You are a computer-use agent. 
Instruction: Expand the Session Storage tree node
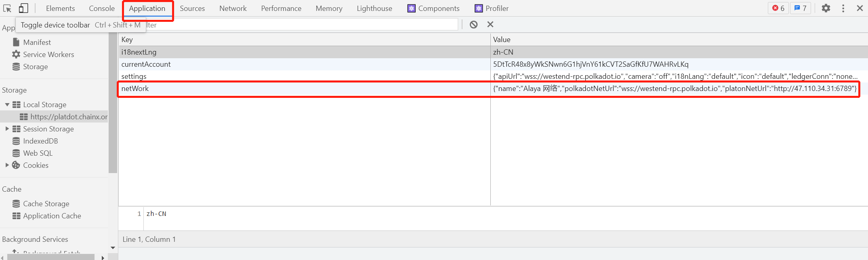point(7,129)
